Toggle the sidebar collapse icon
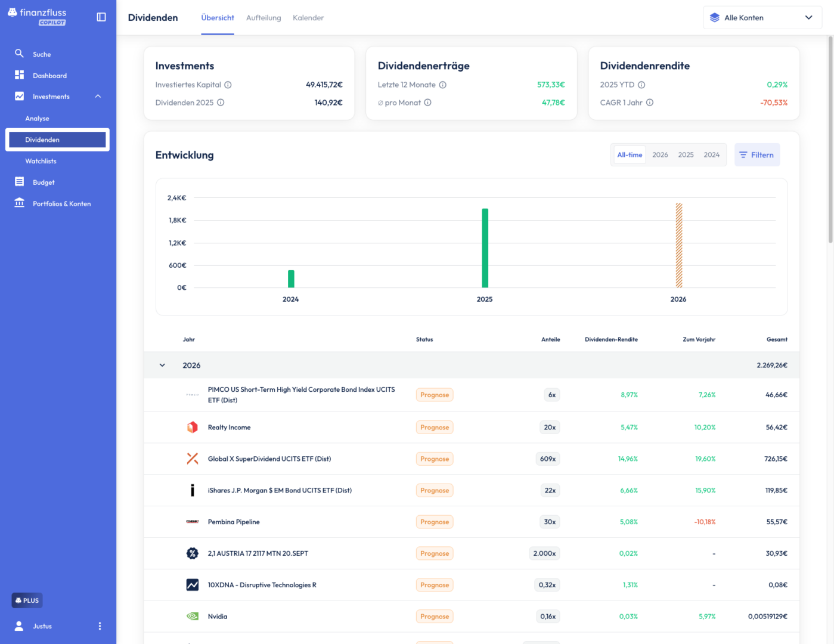This screenshot has width=834, height=644. 101,17
